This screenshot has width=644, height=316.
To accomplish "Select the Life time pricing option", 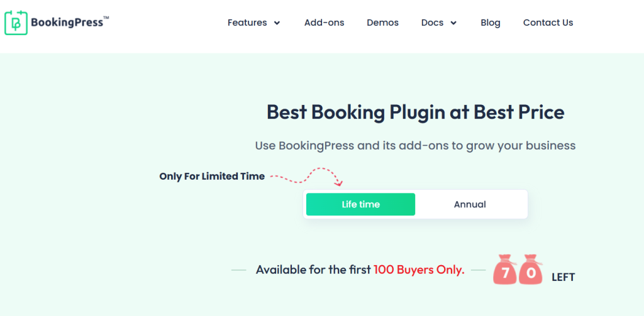I will (x=360, y=204).
